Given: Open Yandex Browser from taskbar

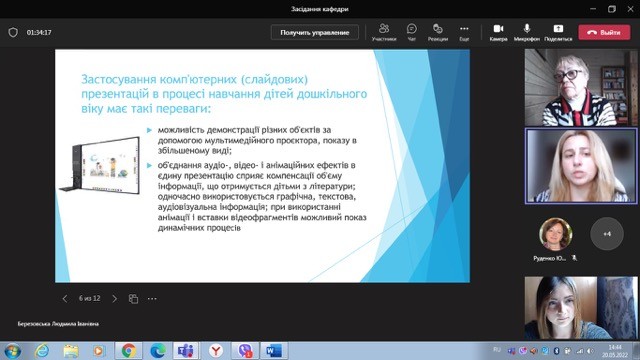Looking at the screenshot, I should 216,351.
